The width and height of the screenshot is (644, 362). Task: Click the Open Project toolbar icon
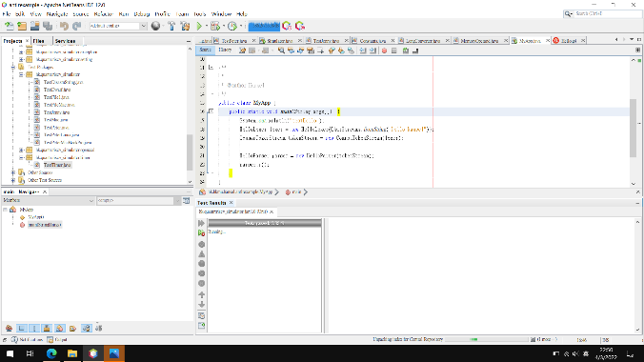35,26
